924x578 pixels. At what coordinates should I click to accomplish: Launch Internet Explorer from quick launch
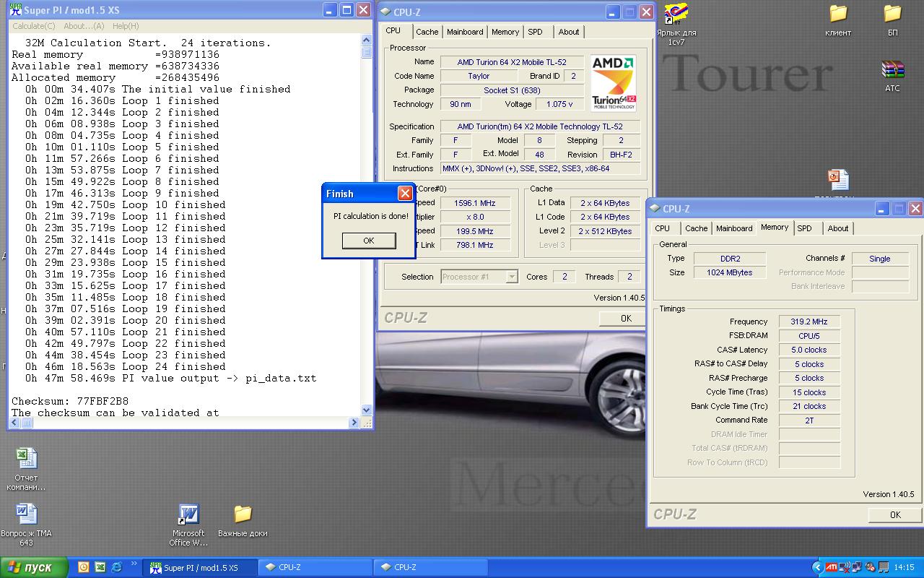click(116, 567)
